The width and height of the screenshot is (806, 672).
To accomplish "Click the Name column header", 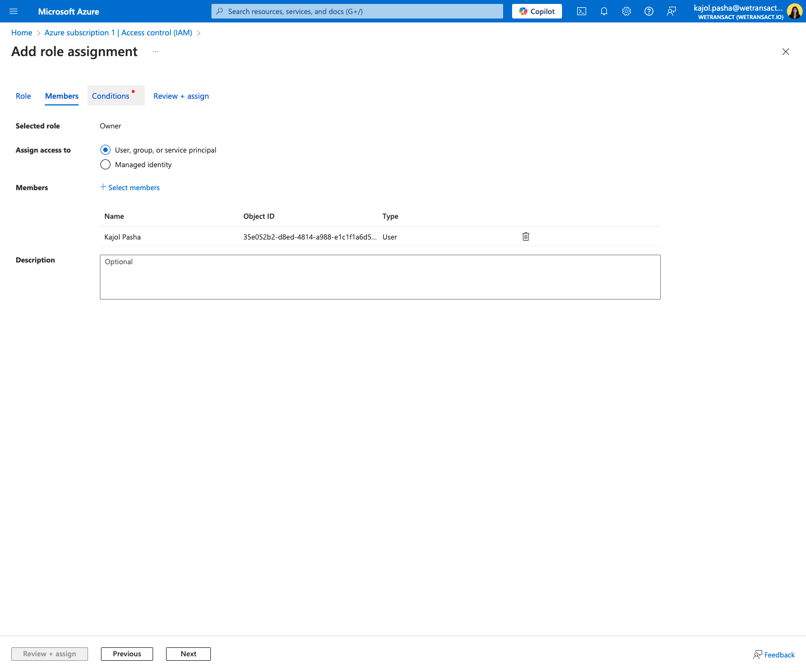I will point(114,216).
